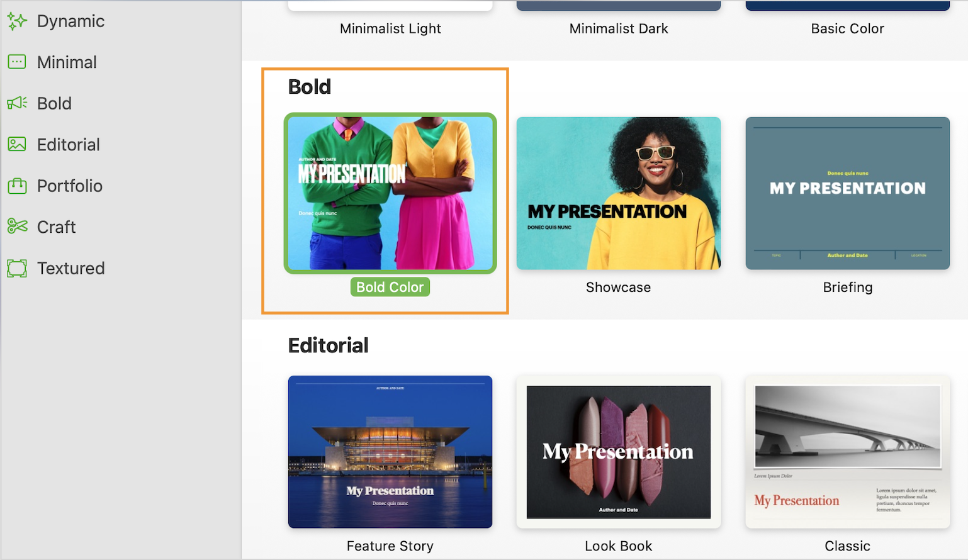Click the highlighted Bold Color label
968x560 pixels.
coord(390,287)
